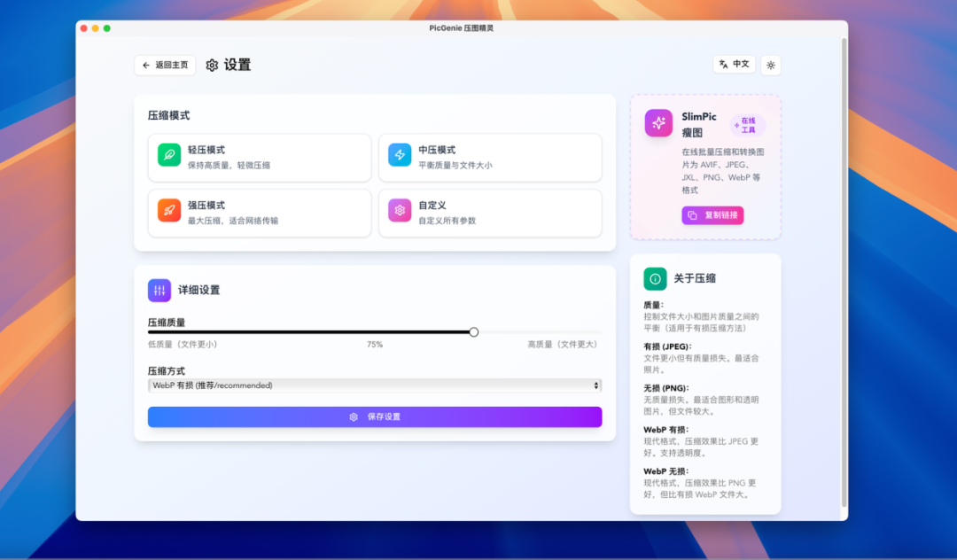Click the 保存设置 save button
The width and height of the screenshot is (957, 560).
tap(374, 416)
